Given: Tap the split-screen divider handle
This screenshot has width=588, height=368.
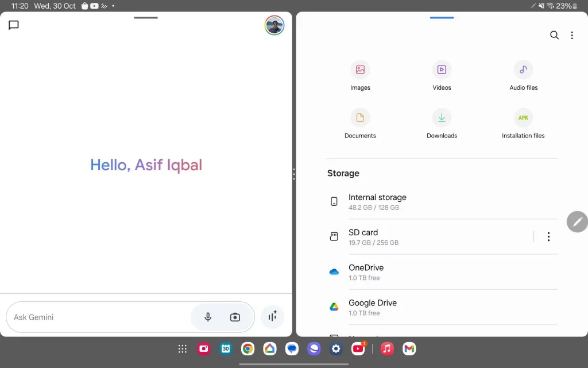Looking at the screenshot, I should (x=293, y=174).
